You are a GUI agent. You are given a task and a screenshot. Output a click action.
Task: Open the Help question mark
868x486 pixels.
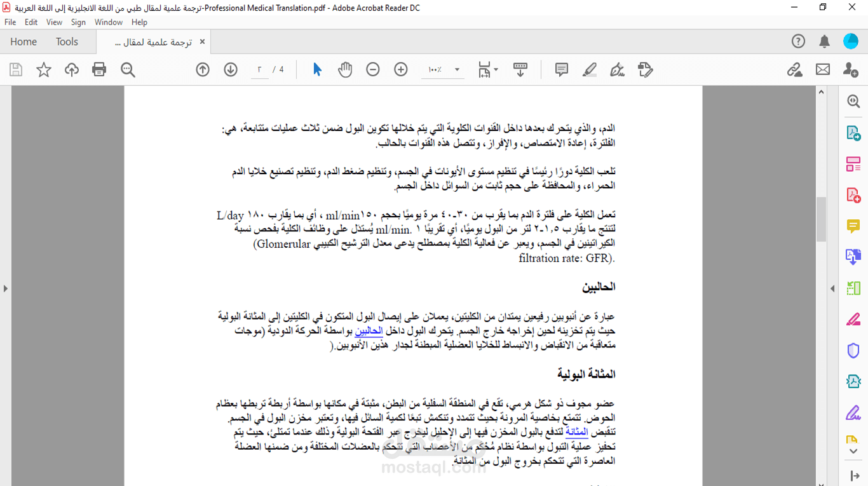[799, 42]
